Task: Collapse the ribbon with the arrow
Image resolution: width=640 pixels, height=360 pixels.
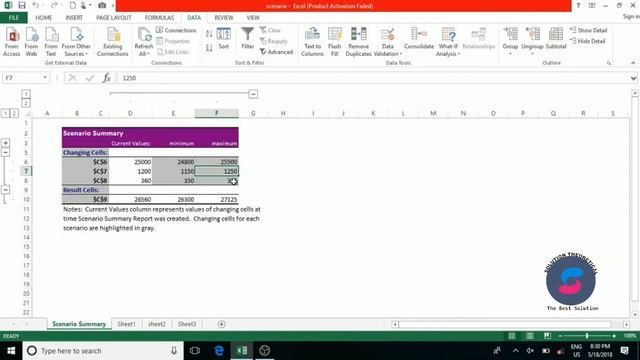Action: pyautogui.click(x=633, y=63)
